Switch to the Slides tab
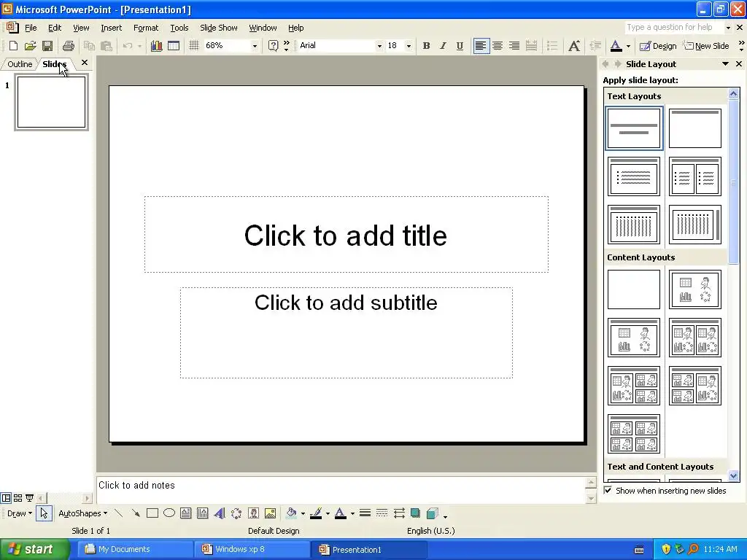This screenshot has width=747, height=560. tap(55, 64)
